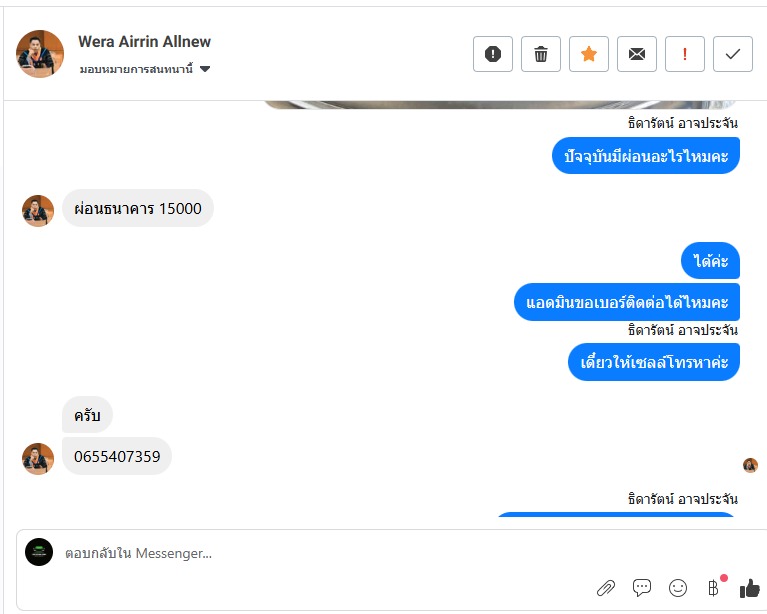Open Wera Airrin Allnew header profile picture
This screenshot has width=767, height=614.
[x=40, y=54]
